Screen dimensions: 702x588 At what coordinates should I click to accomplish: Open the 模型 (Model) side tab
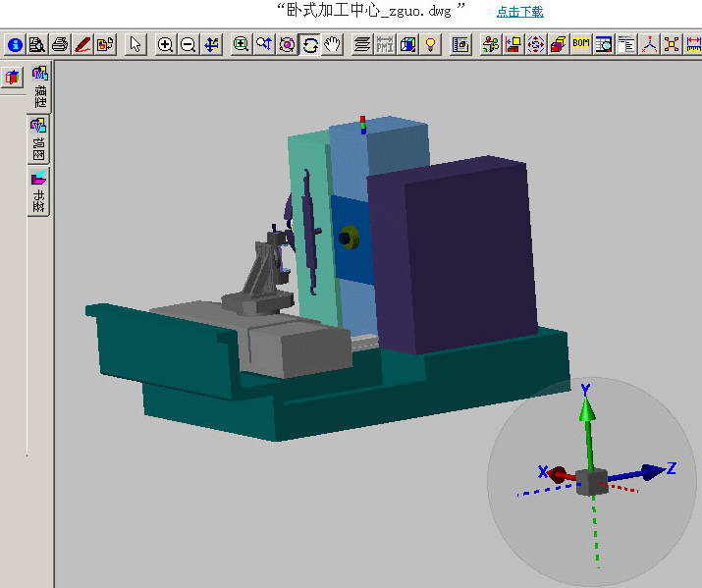pos(40,86)
